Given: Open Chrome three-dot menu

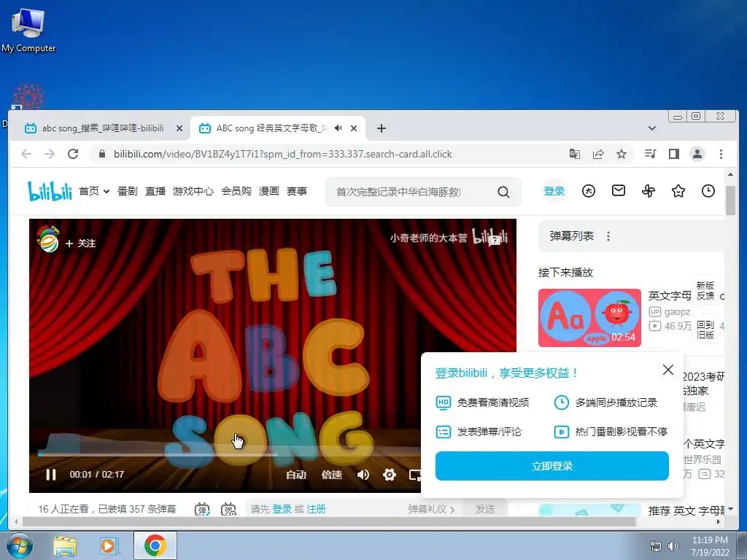Looking at the screenshot, I should 721,154.
